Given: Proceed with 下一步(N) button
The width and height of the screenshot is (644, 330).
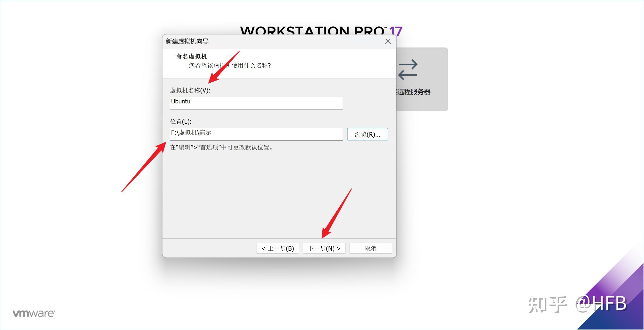Looking at the screenshot, I should tap(324, 248).
